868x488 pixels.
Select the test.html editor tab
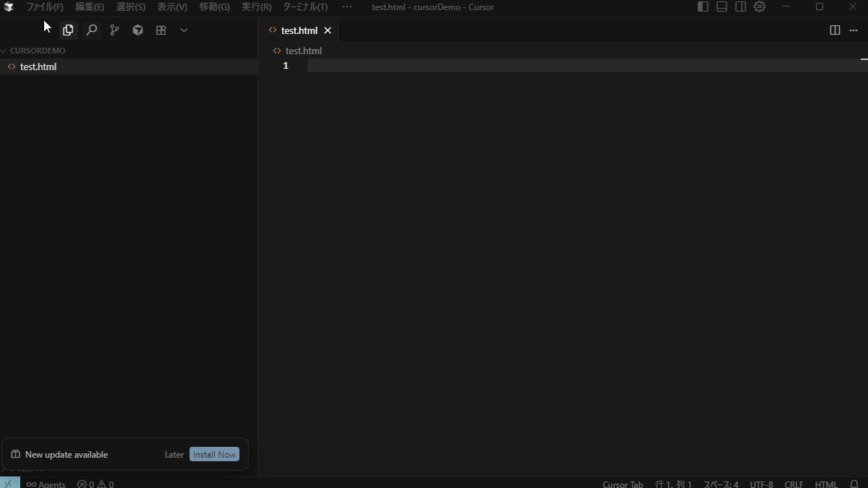[x=299, y=30]
